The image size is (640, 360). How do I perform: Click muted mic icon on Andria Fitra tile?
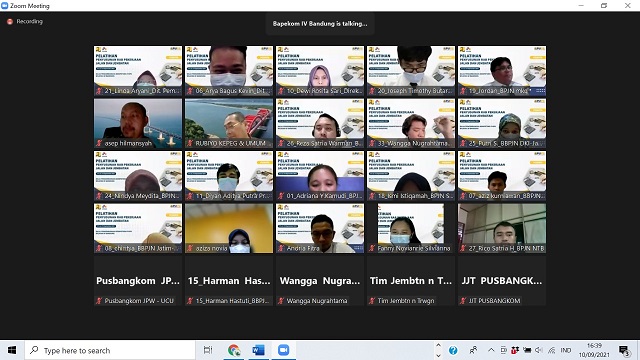click(x=281, y=248)
